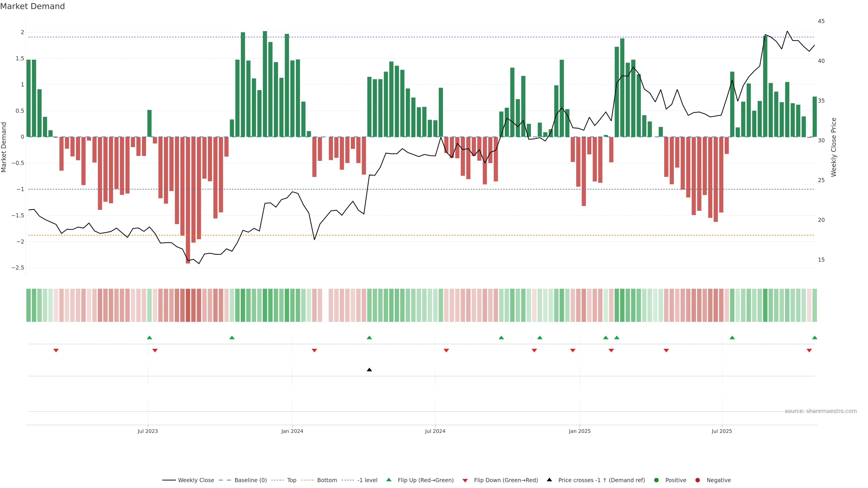This screenshot has height=488, width=868.
Task: Click the Jan 2024 x-axis label
Action: (292, 431)
